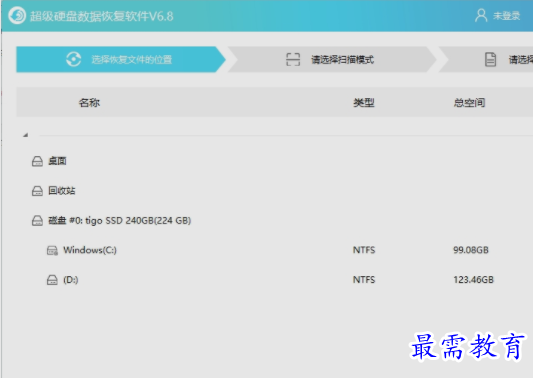Select the 选择恢复文件的位置 step tab

pos(120,59)
